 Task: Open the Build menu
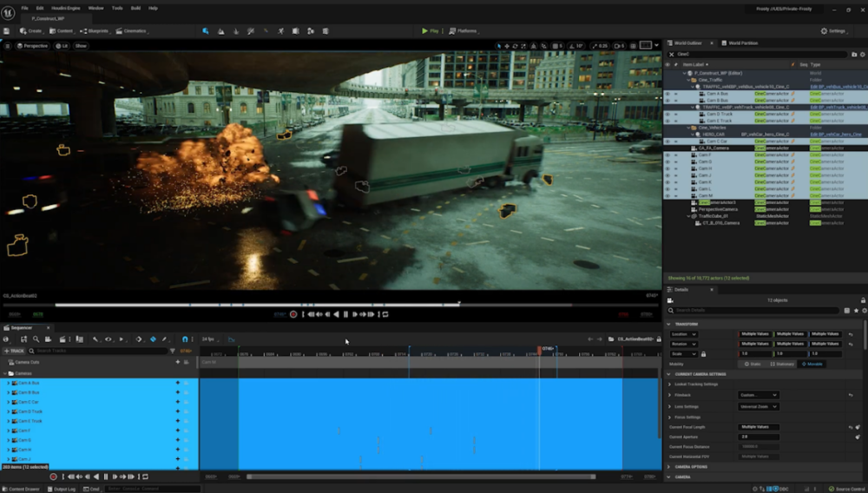click(135, 8)
